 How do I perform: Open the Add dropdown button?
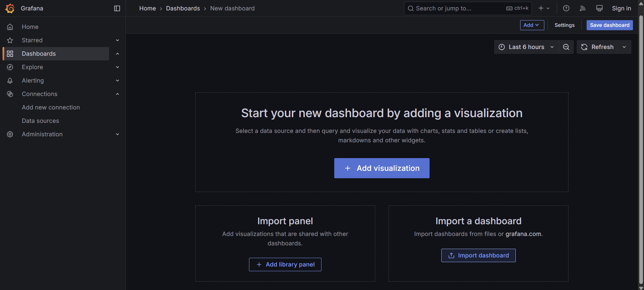532,25
